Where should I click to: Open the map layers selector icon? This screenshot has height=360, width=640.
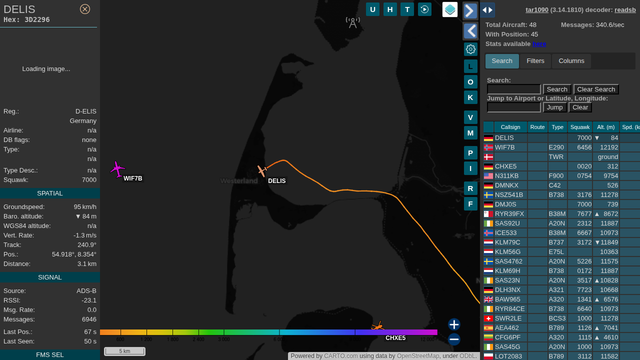(x=450, y=9)
